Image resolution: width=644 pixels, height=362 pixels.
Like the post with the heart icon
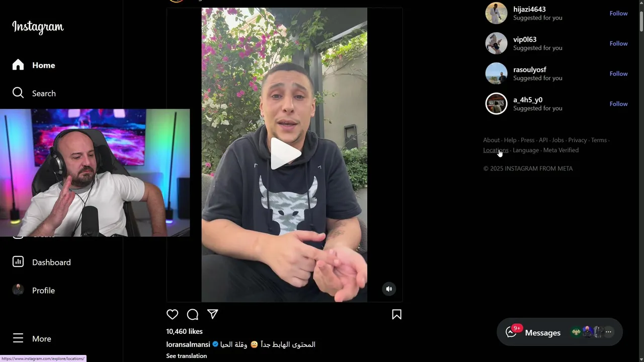coord(172,315)
